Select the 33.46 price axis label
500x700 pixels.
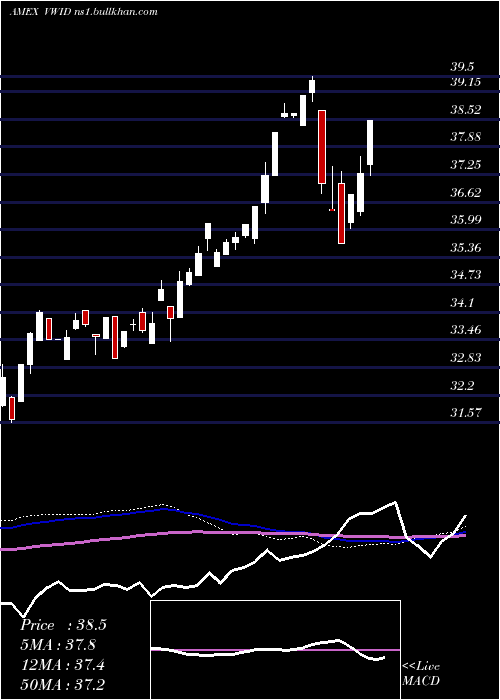[465, 330]
